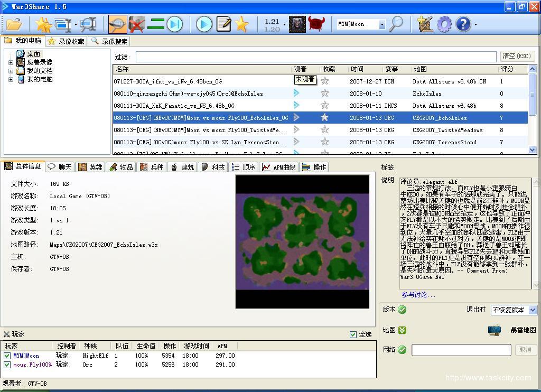
Task: Open the 录像搜索 tab
Action: coord(109,41)
